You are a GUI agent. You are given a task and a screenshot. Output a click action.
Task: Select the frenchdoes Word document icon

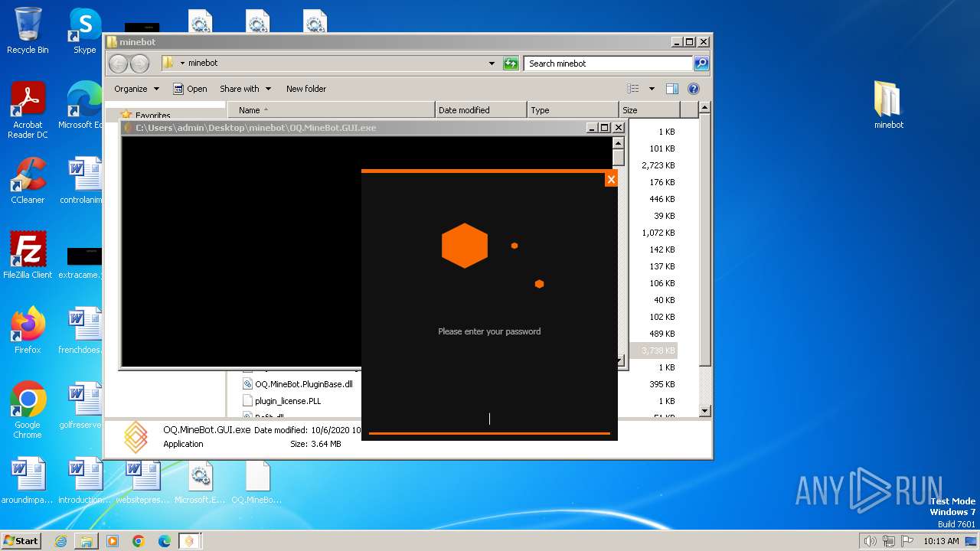[x=81, y=331]
